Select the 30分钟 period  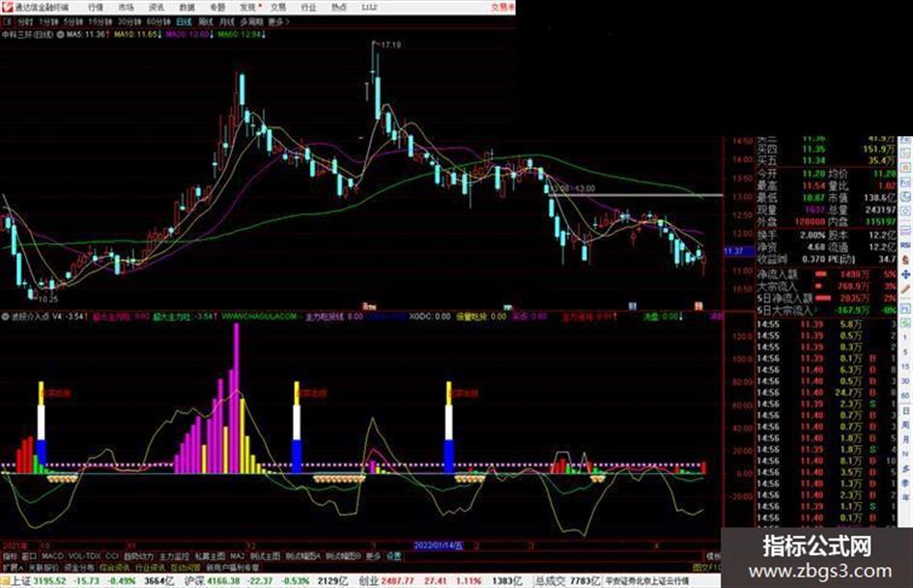129,21
